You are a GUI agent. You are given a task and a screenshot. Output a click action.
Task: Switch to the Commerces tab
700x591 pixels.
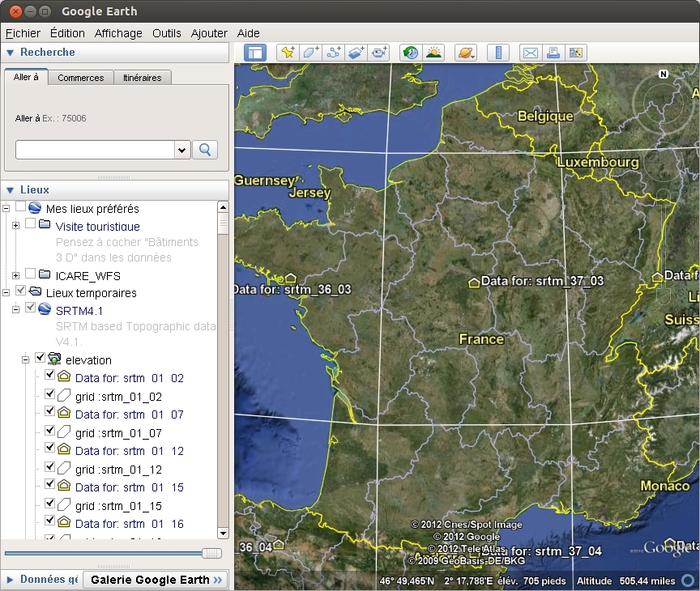[x=81, y=78]
